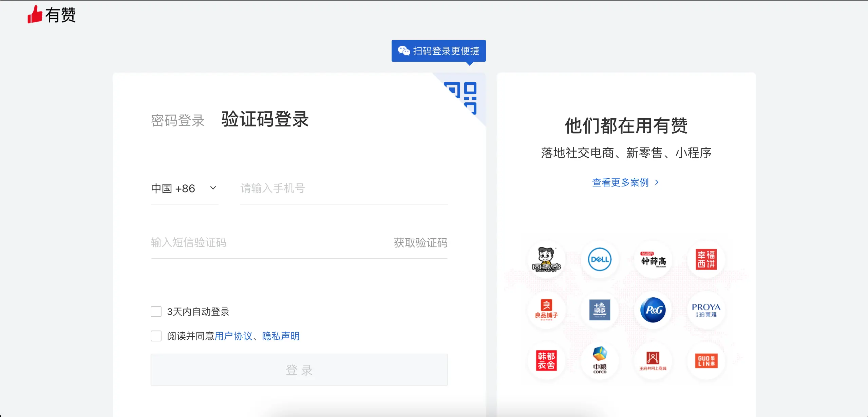Viewport: 868px width, 417px height.
Task: Click the 幸福西饼 brand logo
Action: pos(706,260)
